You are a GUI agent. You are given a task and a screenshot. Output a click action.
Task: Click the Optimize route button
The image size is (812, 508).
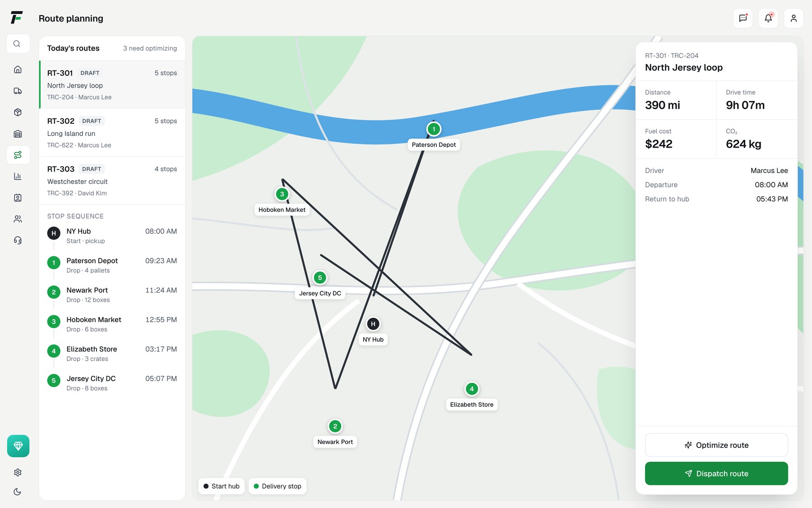click(716, 445)
